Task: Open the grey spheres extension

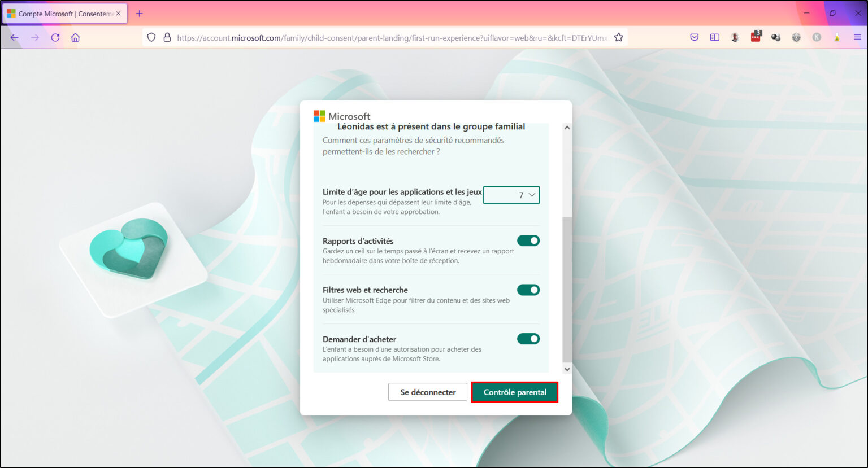Action: point(776,37)
